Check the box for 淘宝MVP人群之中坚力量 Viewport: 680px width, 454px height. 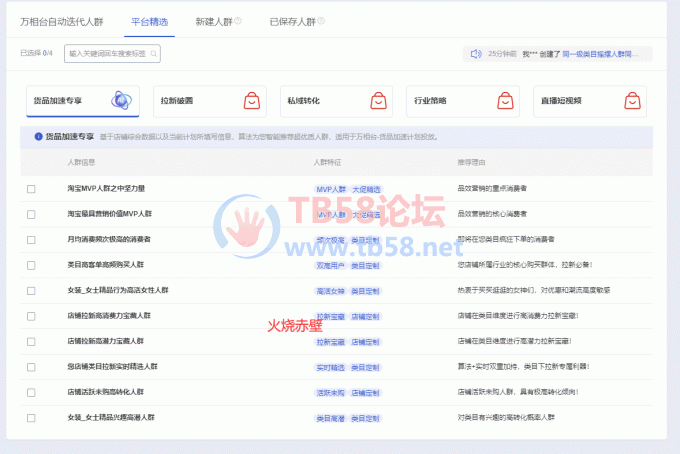31,188
